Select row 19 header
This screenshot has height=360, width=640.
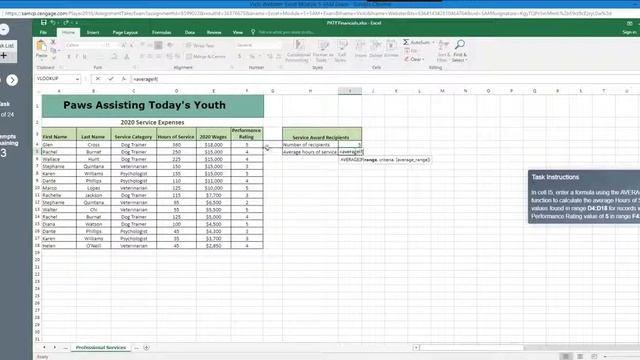[x=37, y=253]
